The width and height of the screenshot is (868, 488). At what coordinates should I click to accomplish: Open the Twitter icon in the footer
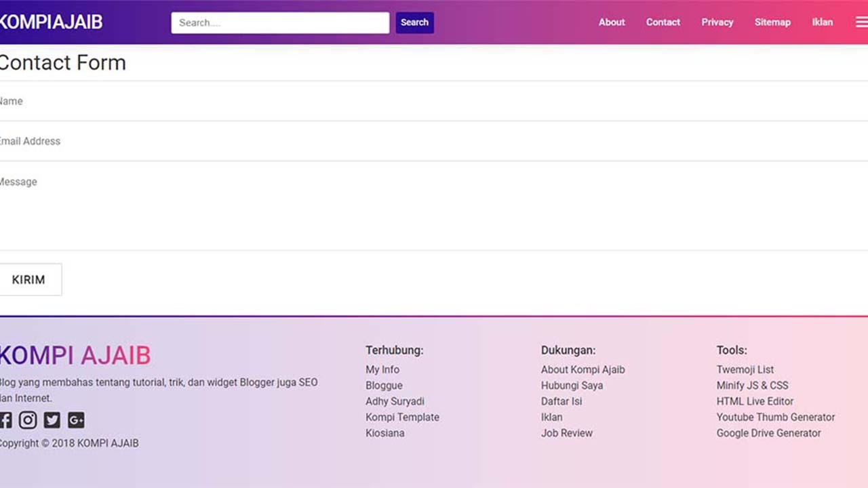tap(52, 420)
